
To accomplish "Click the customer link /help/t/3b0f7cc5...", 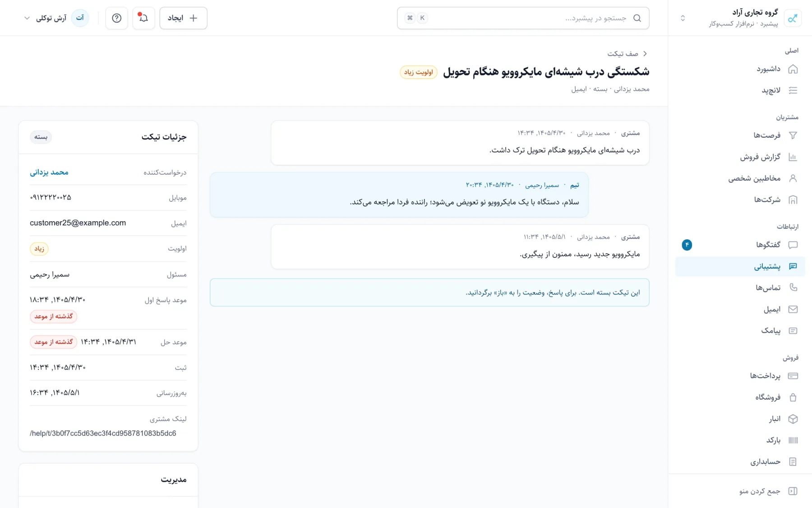I will point(103,433).
